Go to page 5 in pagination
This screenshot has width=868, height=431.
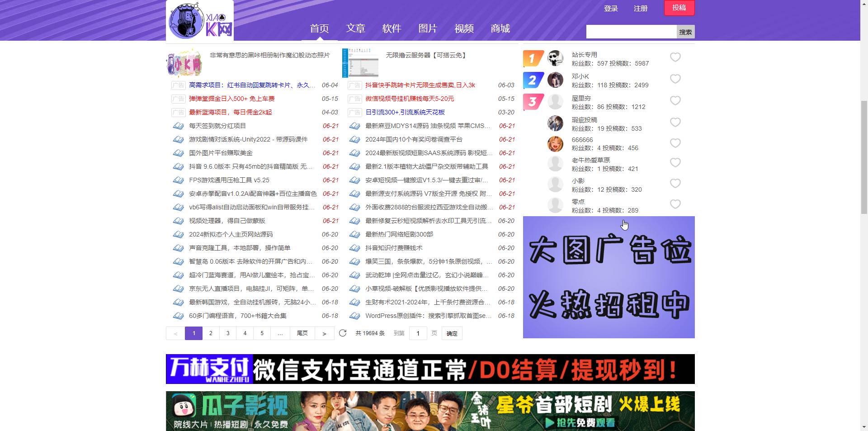262,333
